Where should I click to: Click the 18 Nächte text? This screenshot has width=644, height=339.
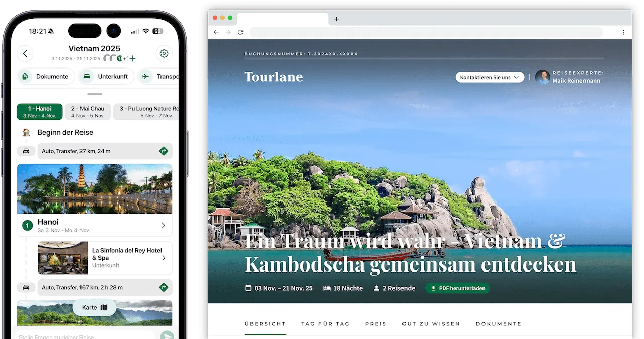(x=348, y=288)
